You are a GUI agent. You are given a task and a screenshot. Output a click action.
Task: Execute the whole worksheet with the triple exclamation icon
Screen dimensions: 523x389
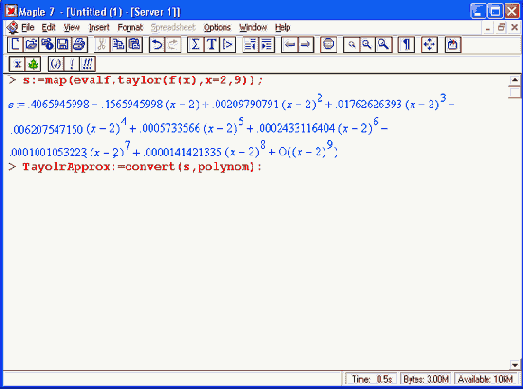click(88, 64)
